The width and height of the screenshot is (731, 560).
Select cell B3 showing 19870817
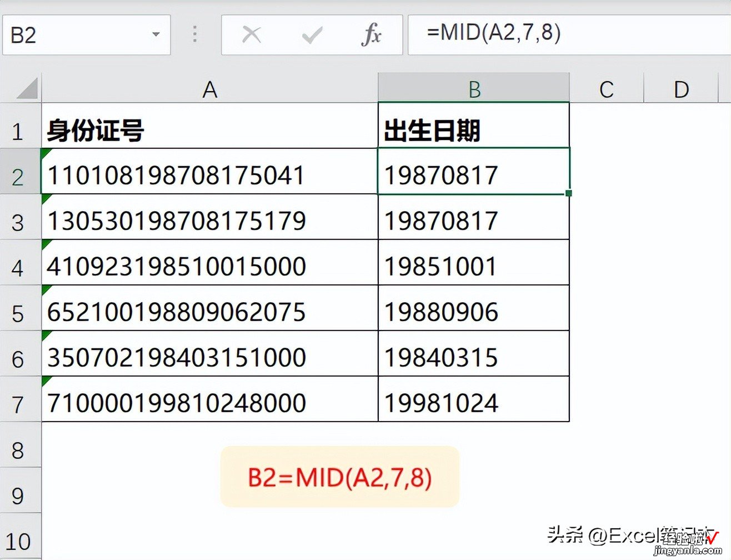pyautogui.click(x=474, y=217)
